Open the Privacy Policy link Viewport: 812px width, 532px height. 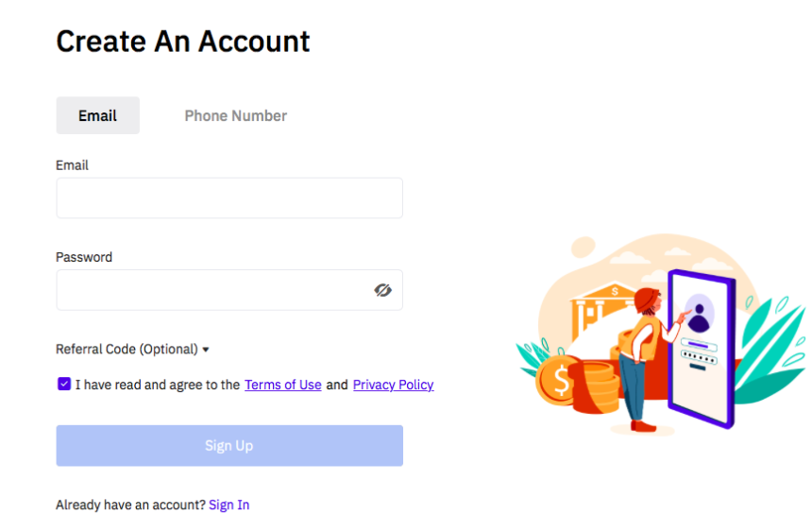(x=393, y=385)
